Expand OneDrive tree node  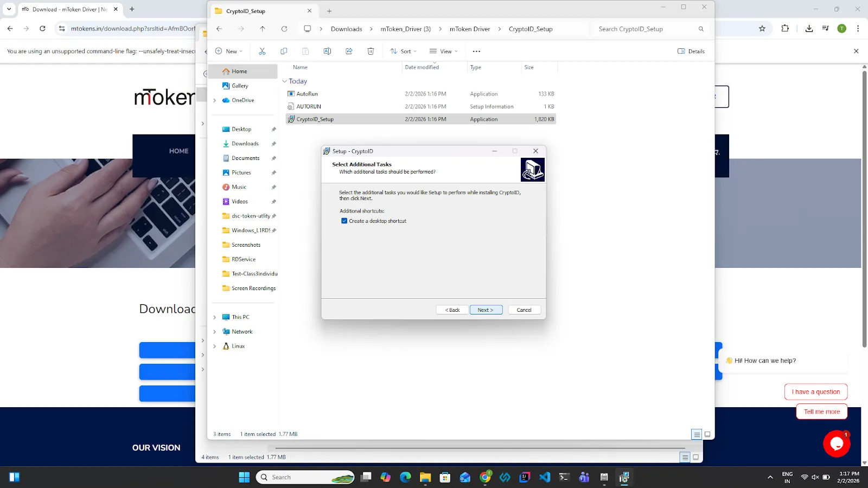pos(215,100)
